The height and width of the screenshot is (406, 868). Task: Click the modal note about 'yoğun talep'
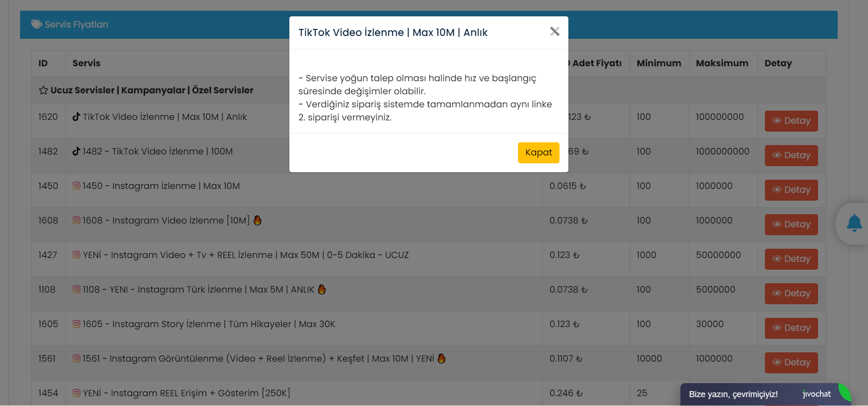pyautogui.click(x=418, y=84)
